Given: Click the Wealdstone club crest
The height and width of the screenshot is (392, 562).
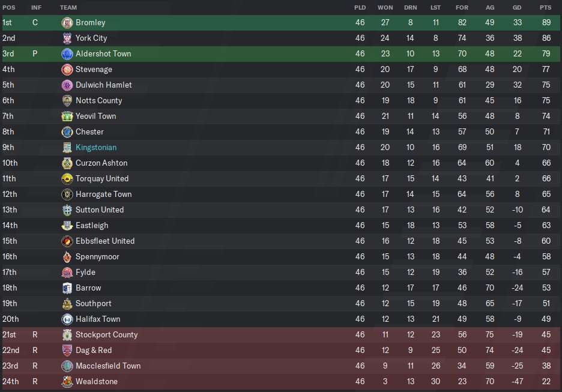Looking at the screenshot, I should [x=67, y=382].
